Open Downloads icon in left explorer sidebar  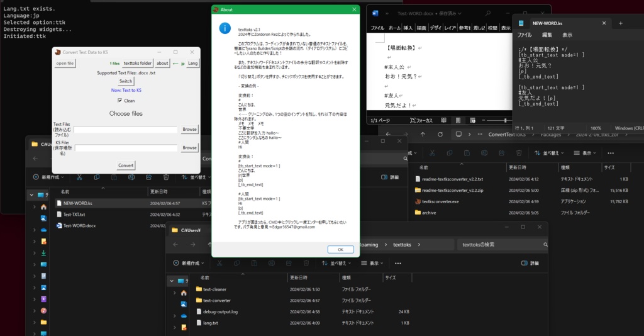[43, 253]
